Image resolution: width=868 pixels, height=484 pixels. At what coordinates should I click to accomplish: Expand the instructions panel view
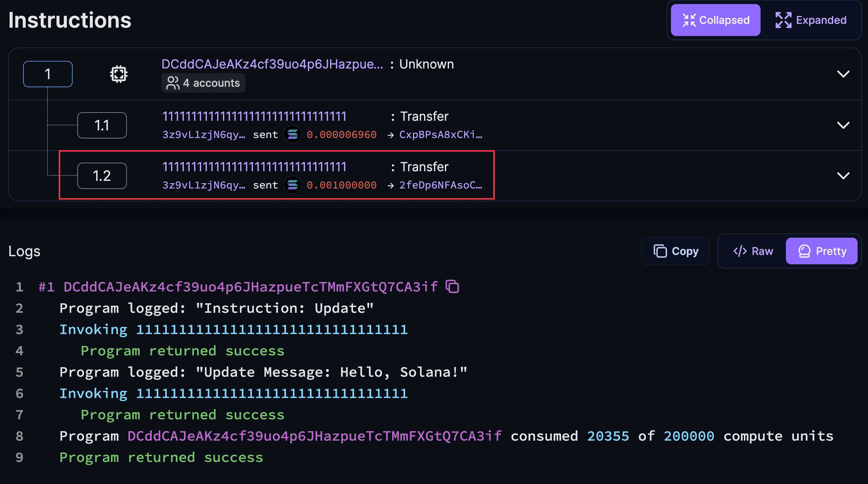[811, 20]
